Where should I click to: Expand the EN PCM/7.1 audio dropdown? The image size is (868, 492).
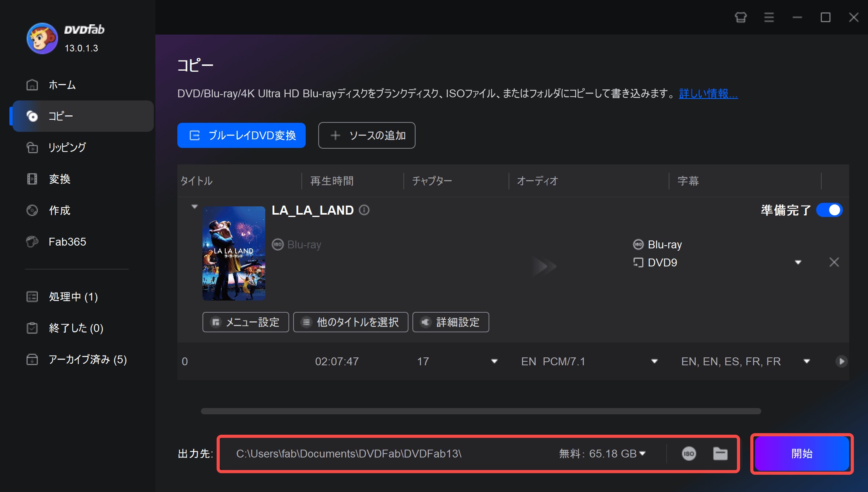coord(655,361)
